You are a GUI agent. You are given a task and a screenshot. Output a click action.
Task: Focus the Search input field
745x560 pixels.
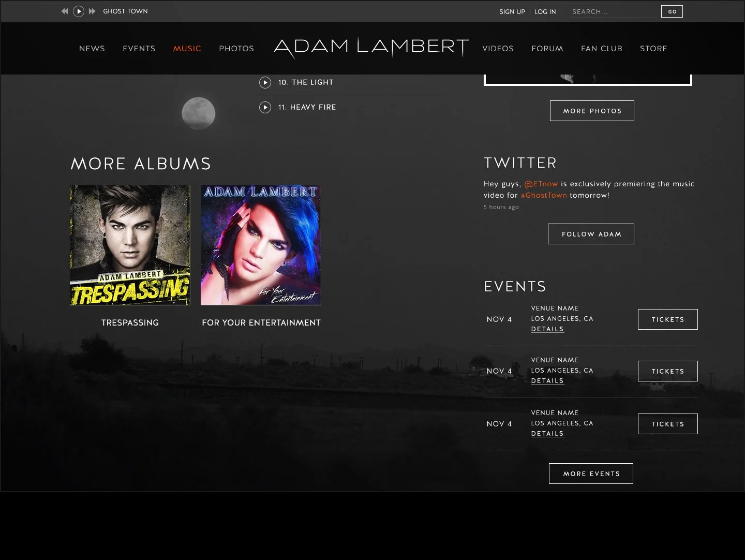point(614,11)
